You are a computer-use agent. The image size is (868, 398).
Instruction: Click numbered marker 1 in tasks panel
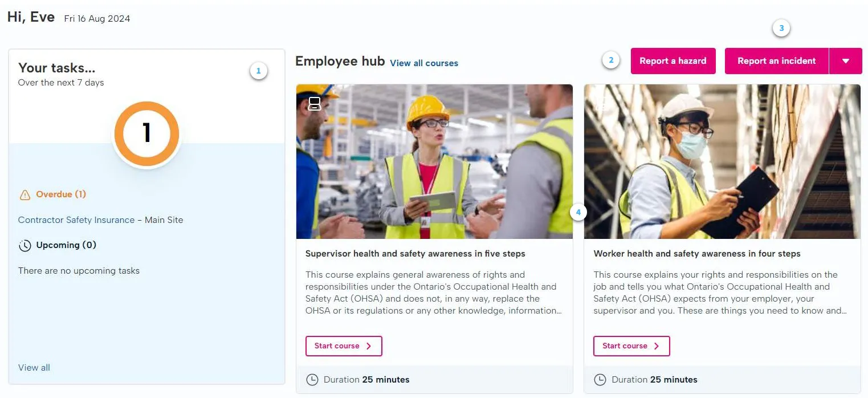tap(258, 71)
